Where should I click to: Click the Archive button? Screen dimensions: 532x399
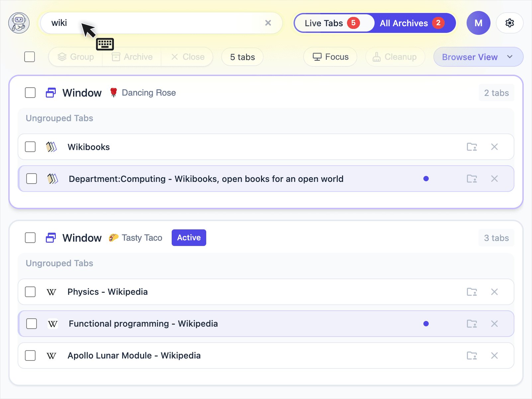tap(132, 57)
